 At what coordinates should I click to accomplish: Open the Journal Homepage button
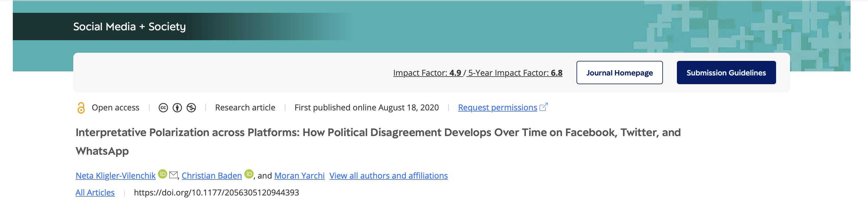(619, 73)
